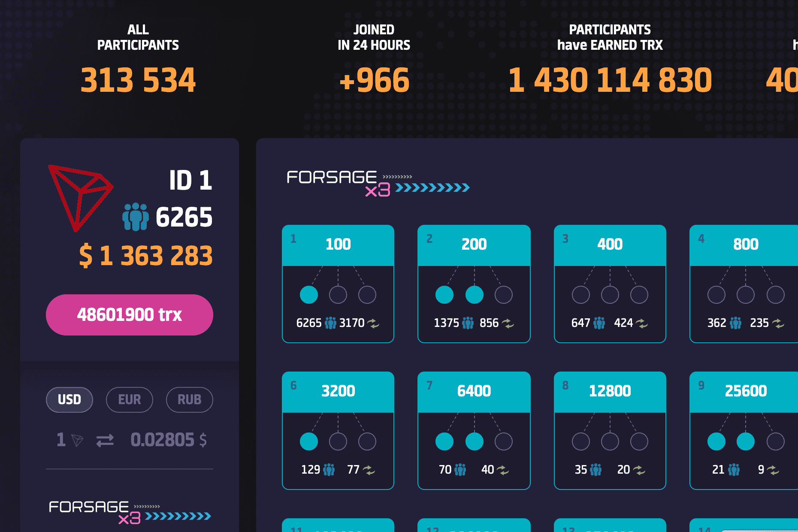Select USD as display currency
The image size is (798, 532).
click(69, 399)
